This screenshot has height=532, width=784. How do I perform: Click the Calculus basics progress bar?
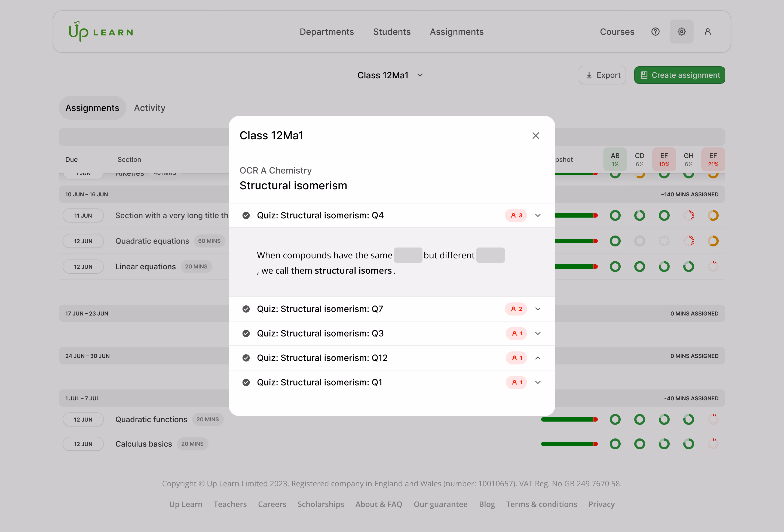point(569,444)
